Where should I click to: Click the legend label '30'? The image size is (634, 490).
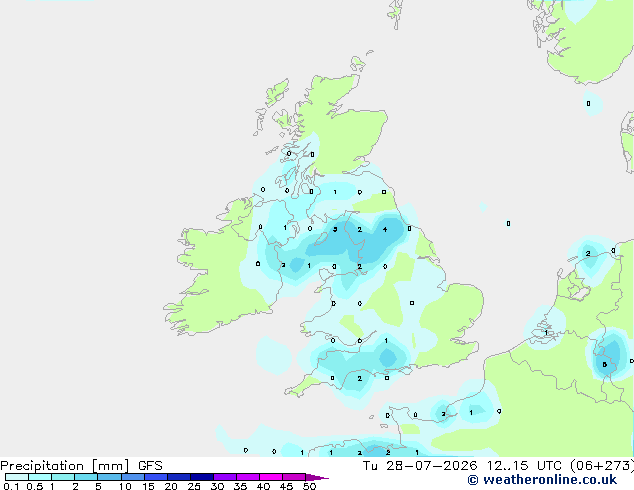tap(217, 486)
